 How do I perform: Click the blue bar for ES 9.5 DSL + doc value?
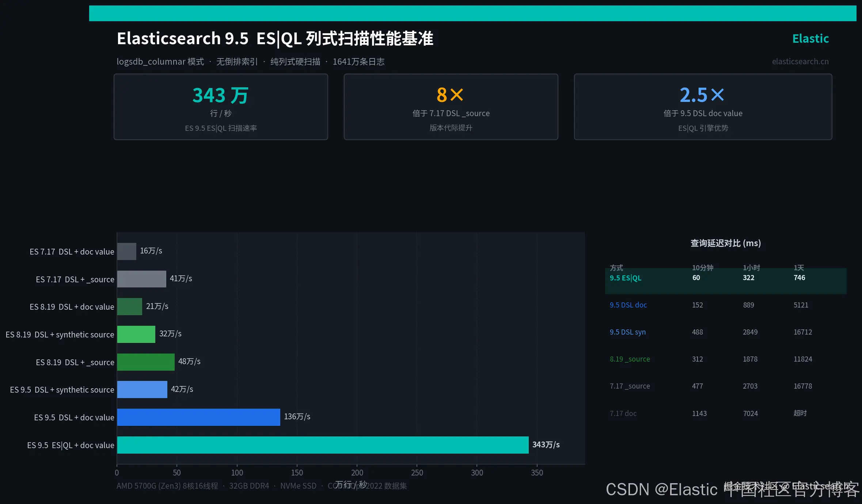(198, 417)
